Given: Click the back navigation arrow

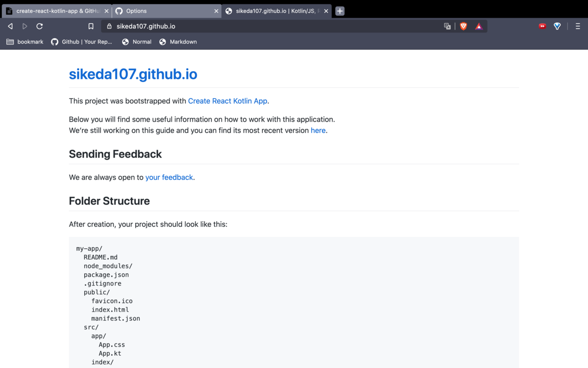Looking at the screenshot, I should [x=10, y=26].
